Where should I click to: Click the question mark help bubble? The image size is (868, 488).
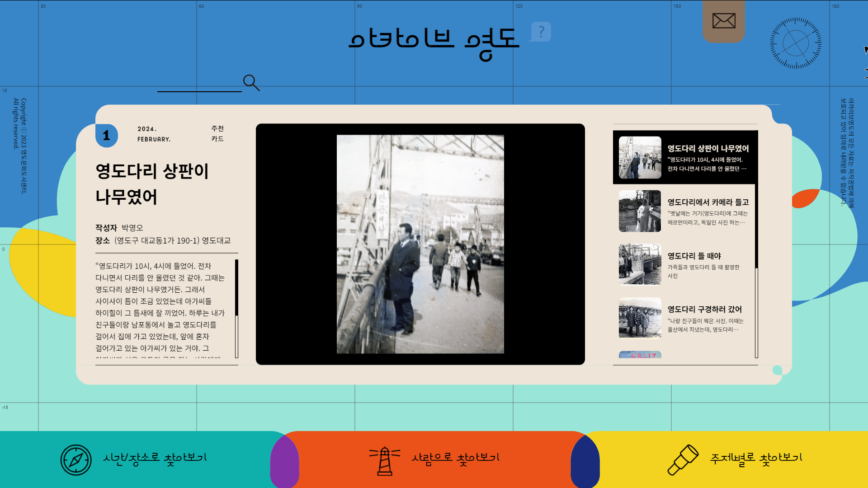(541, 32)
